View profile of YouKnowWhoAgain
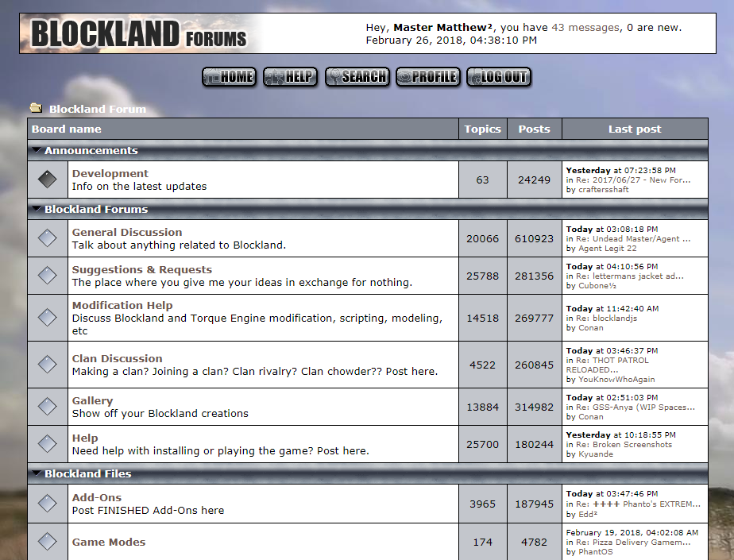734x560 pixels. pos(616,380)
